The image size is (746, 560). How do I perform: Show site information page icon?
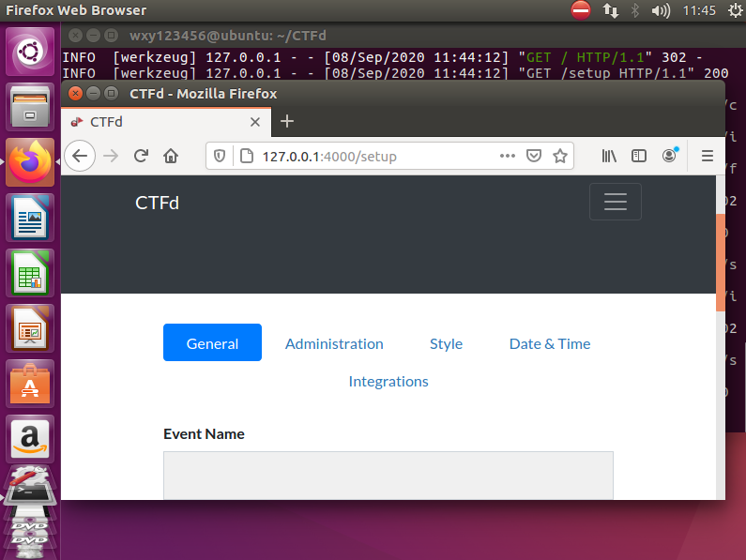247,156
